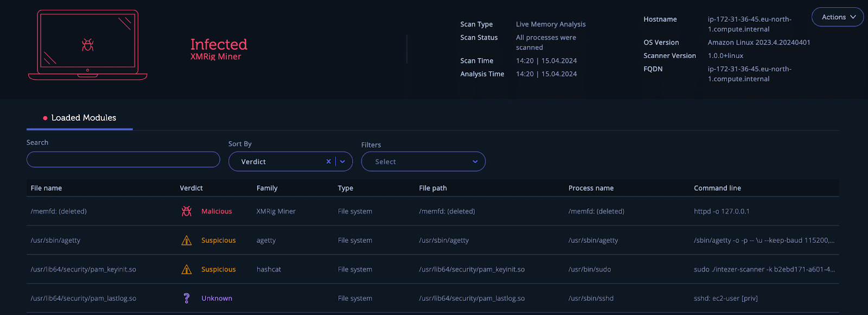The image size is (868, 315).
Task: Click the /usr/bin/sudo process name
Action: pyautogui.click(x=590, y=269)
